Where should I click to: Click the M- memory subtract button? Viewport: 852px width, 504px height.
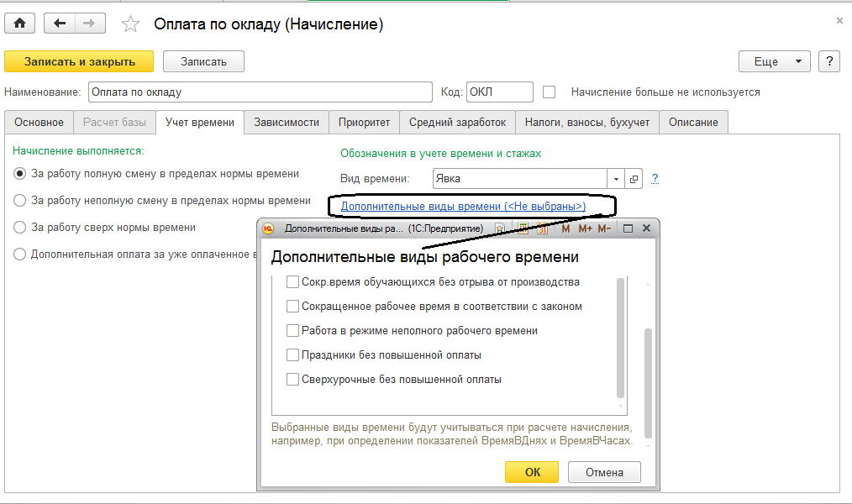coord(604,228)
